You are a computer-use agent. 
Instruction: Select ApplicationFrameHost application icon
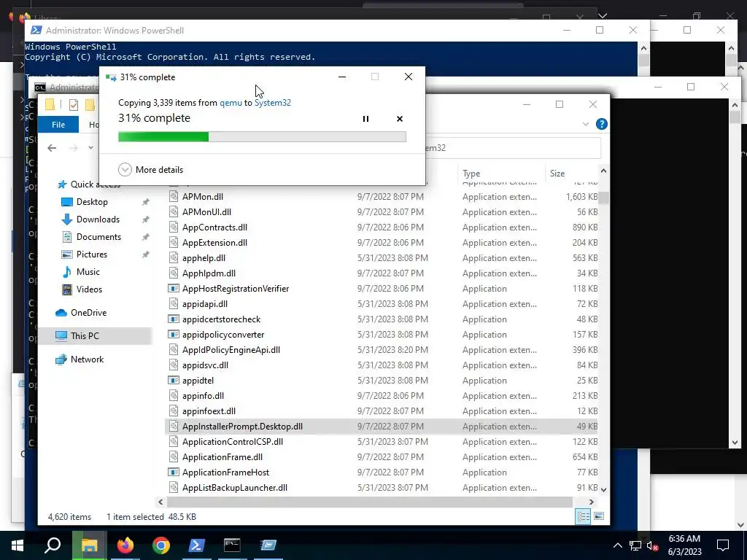[174, 472]
